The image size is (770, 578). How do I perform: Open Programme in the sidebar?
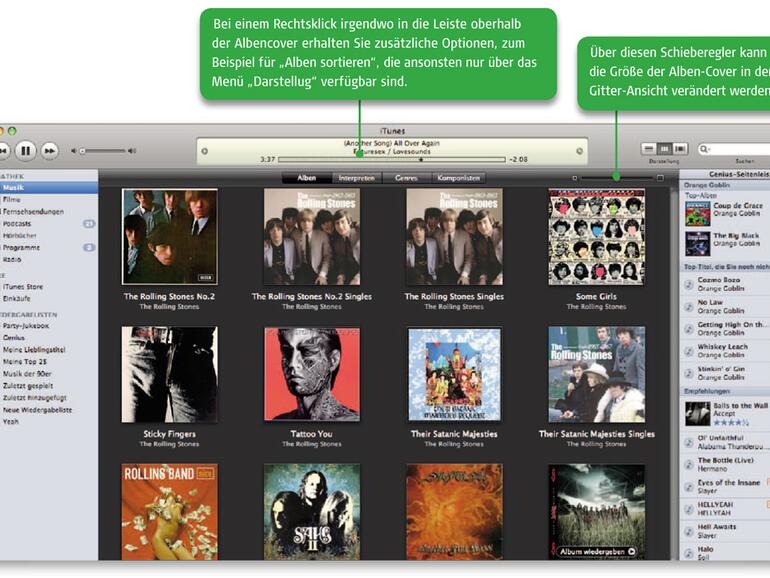(x=49, y=248)
